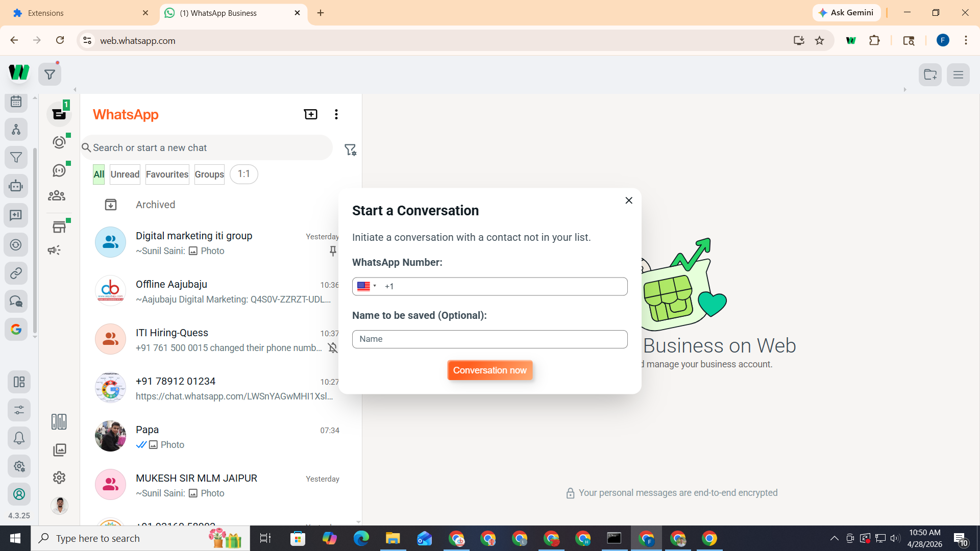Click the new chat icon beside WhatsApp title
This screenshot has height=551, width=980.
click(x=310, y=114)
